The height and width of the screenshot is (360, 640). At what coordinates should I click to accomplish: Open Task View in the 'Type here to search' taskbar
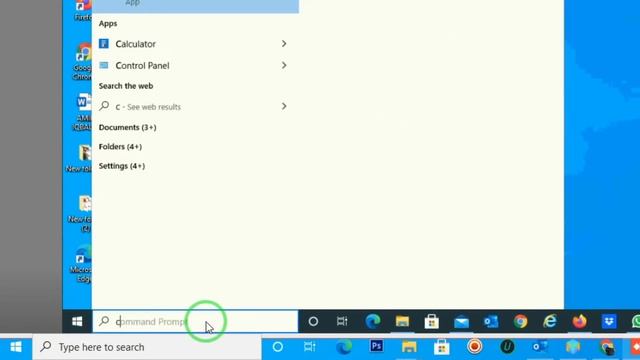pyautogui.click(x=310, y=347)
